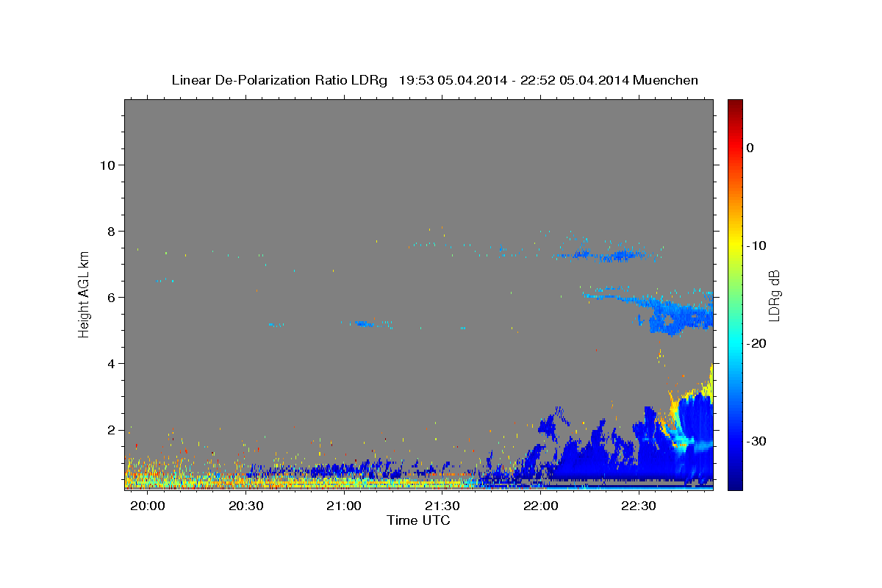
Task: Click the colorbar '-20' value label
Action: click(756, 343)
